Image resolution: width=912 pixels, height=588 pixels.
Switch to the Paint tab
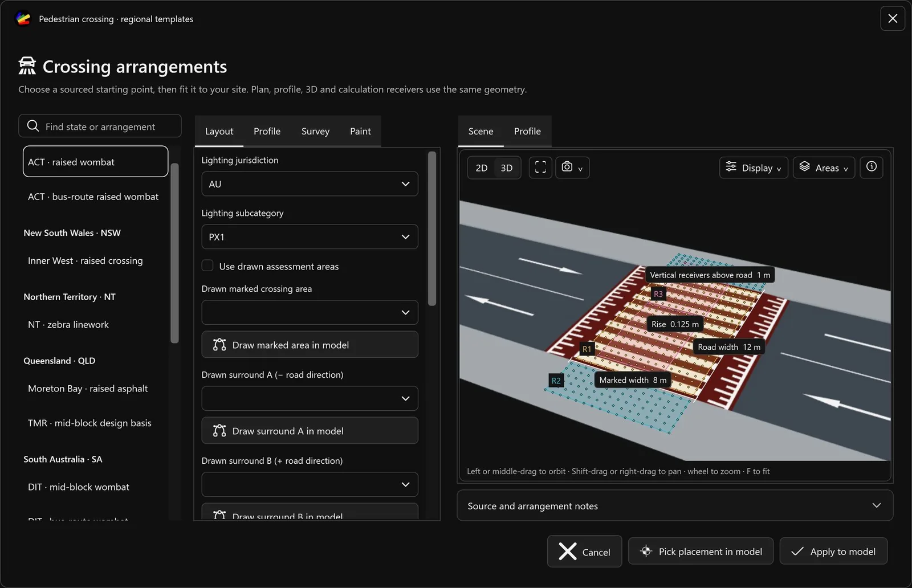360,131
